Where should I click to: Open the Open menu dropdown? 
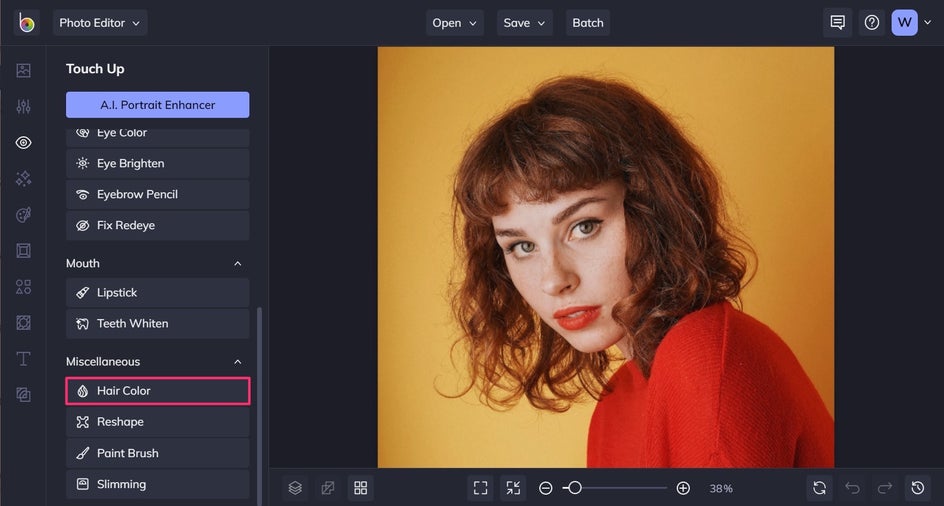click(455, 23)
